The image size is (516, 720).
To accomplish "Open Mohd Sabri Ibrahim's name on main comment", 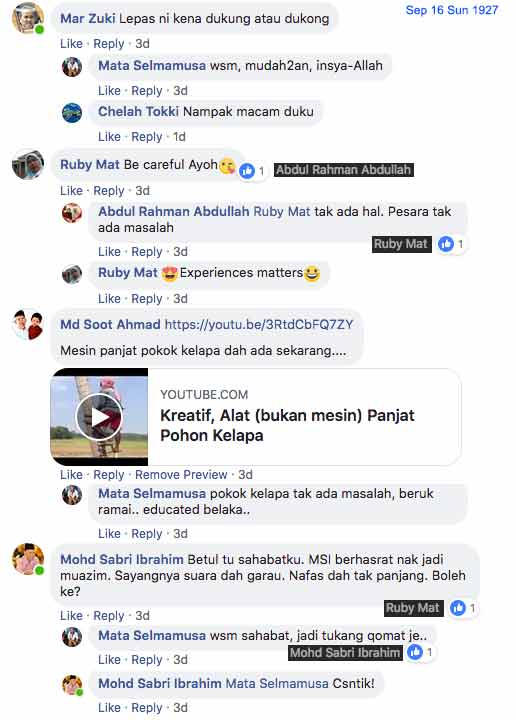I will click(x=122, y=559).
